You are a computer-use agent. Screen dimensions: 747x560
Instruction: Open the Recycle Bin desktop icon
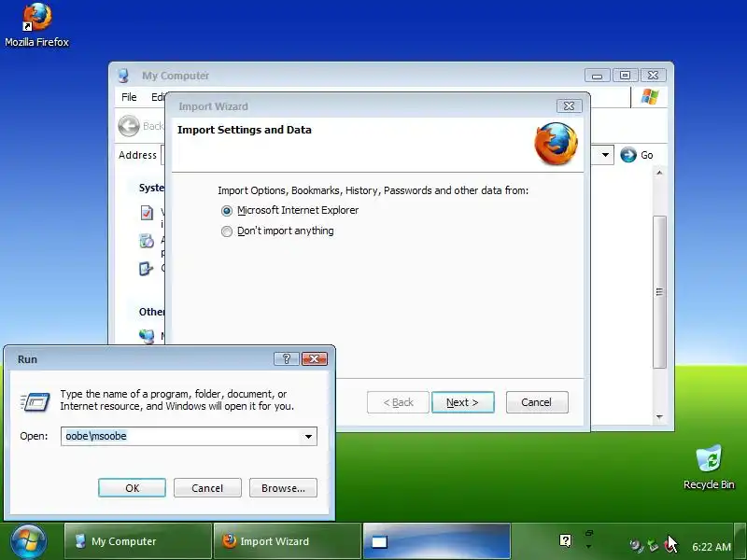pyautogui.click(x=709, y=467)
